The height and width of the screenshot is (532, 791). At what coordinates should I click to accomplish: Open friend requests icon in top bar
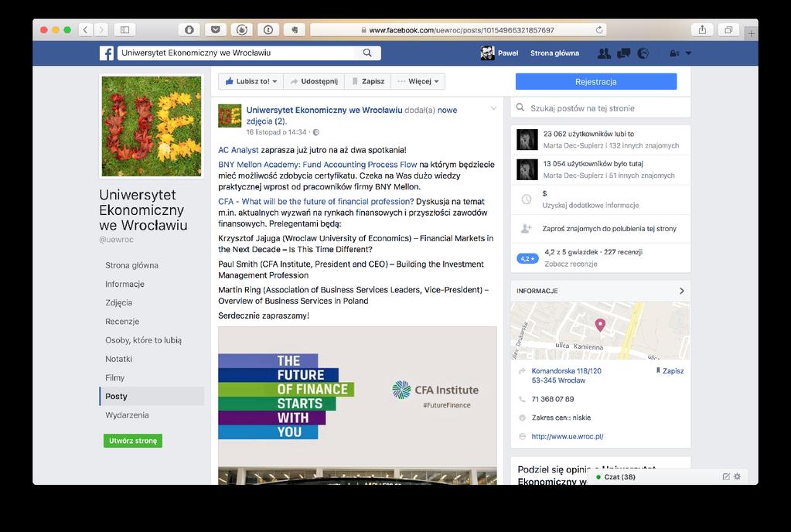(604, 53)
